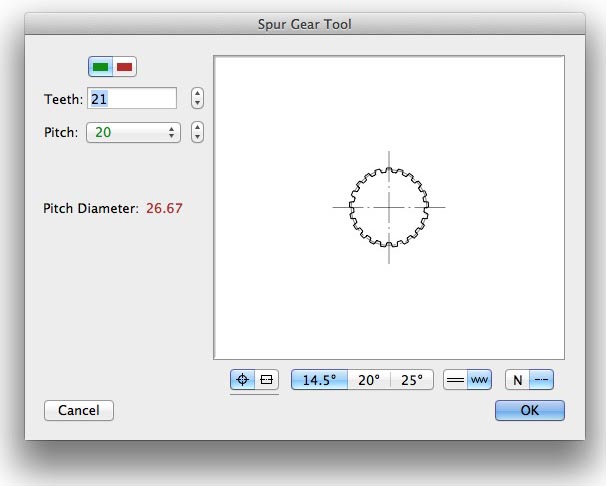Enable the center crosshair mark option

(242, 380)
